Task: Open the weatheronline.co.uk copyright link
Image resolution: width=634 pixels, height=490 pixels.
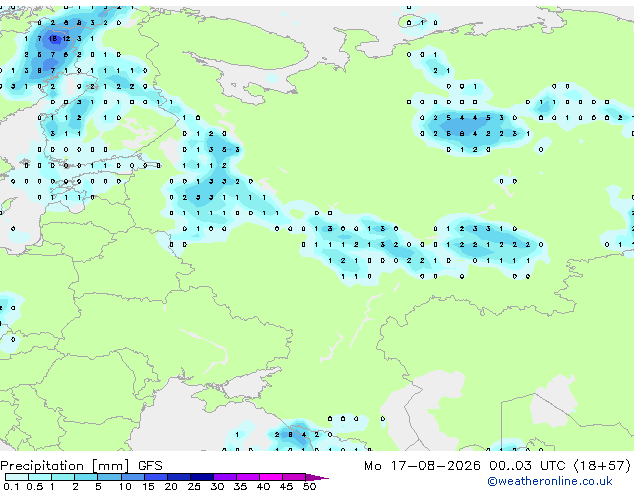Action: 549,481
